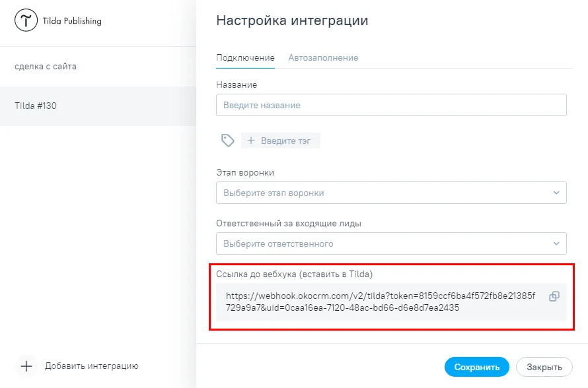Select the Tilda #130 integration item

click(98, 106)
